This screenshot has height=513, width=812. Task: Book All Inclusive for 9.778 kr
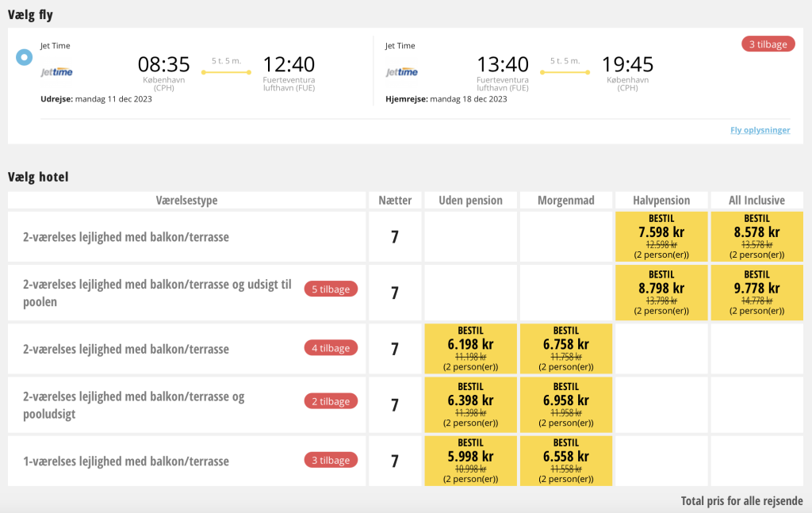(x=756, y=293)
